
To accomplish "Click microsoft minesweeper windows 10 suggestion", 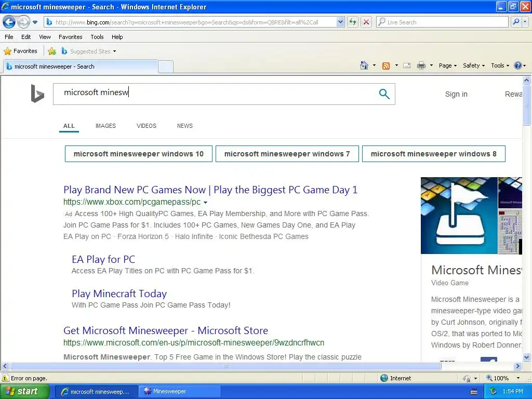I will coord(138,154).
